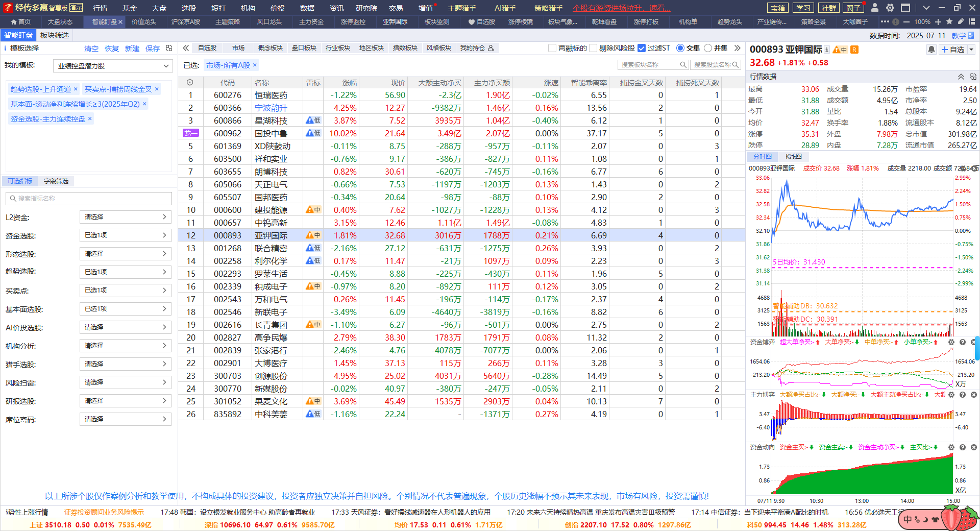Expand the AI价投选股 selector
The height and width of the screenshot is (531, 980).
126,327
